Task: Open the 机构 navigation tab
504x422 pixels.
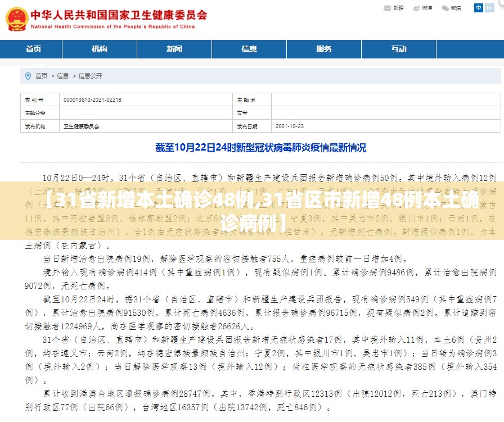Action: 100,49
